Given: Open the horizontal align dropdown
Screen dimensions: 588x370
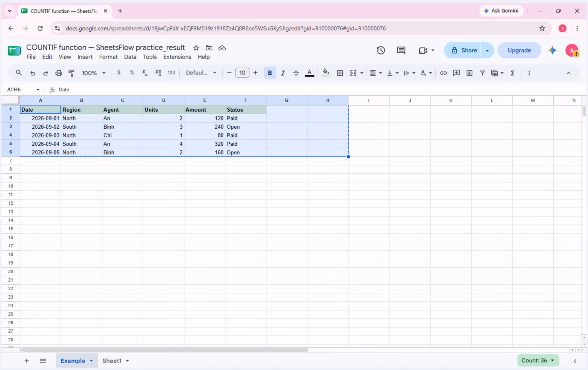Looking at the screenshot, I should [x=376, y=73].
